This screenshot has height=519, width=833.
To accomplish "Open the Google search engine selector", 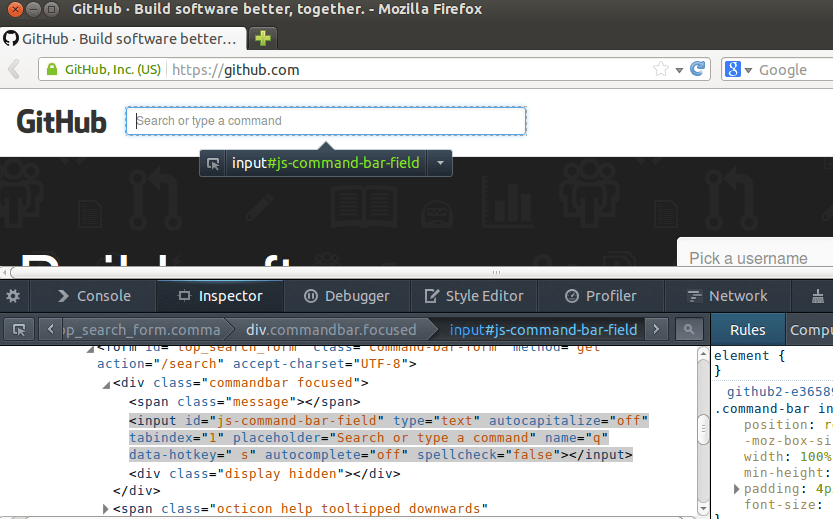I will click(738, 70).
